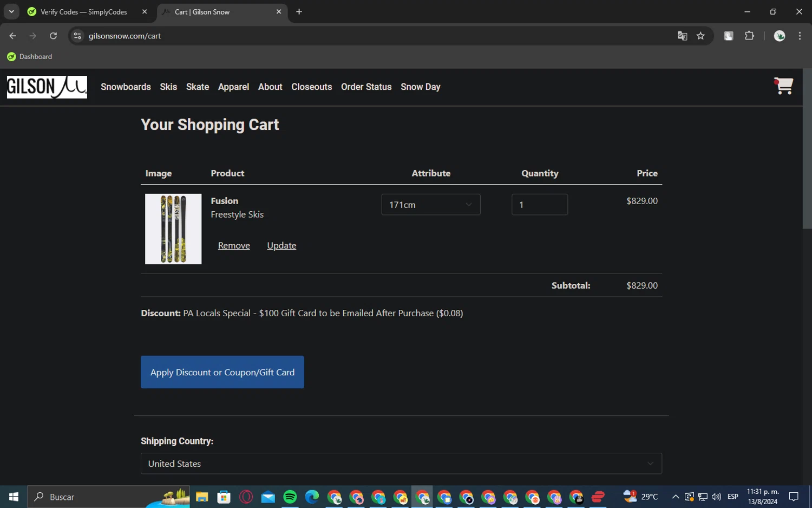The height and width of the screenshot is (508, 812).
Task: Expand the 171cm size dropdown
Action: tap(431, 205)
